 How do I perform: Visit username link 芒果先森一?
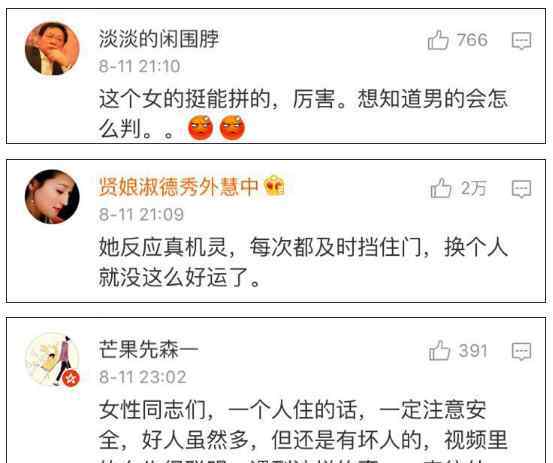point(149,349)
